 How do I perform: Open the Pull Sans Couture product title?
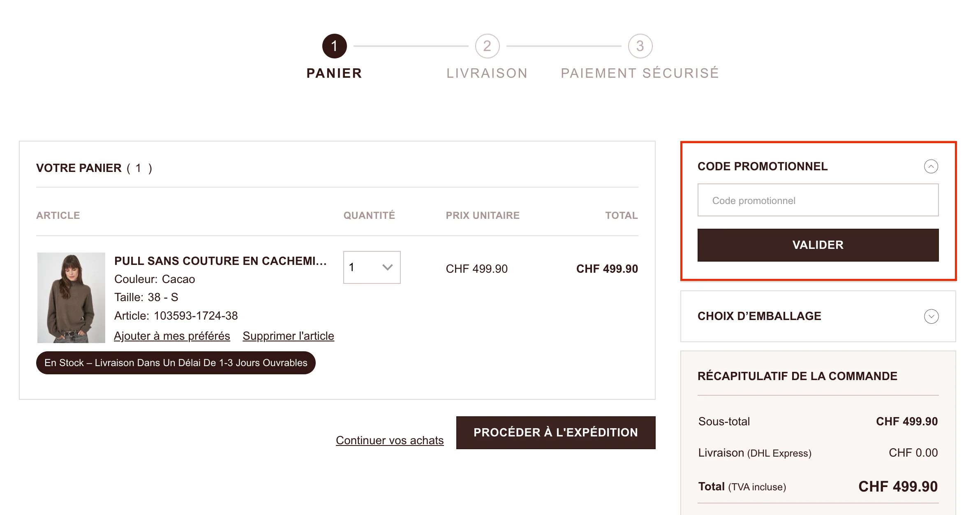click(x=221, y=260)
